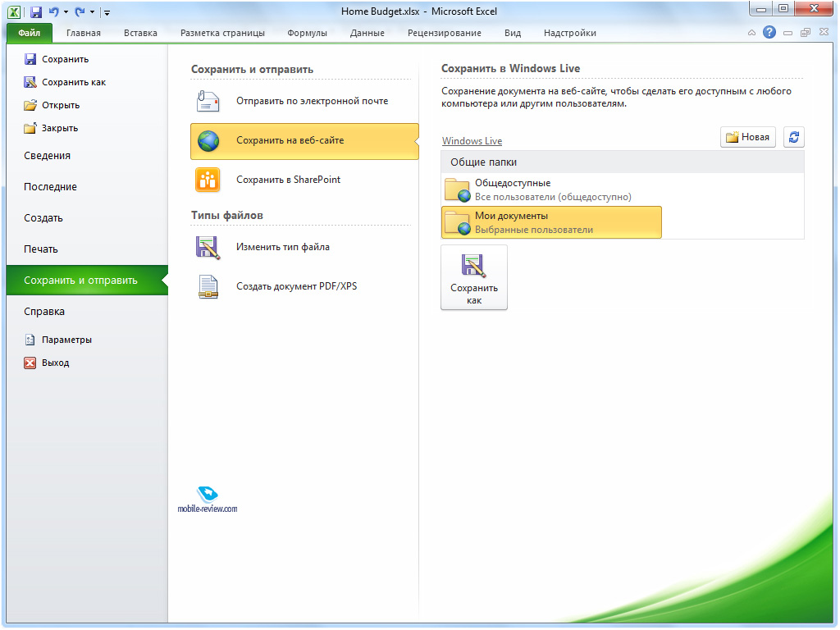Open the Рецензирование tab
The width and height of the screenshot is (840, 630).
[444, 33]
